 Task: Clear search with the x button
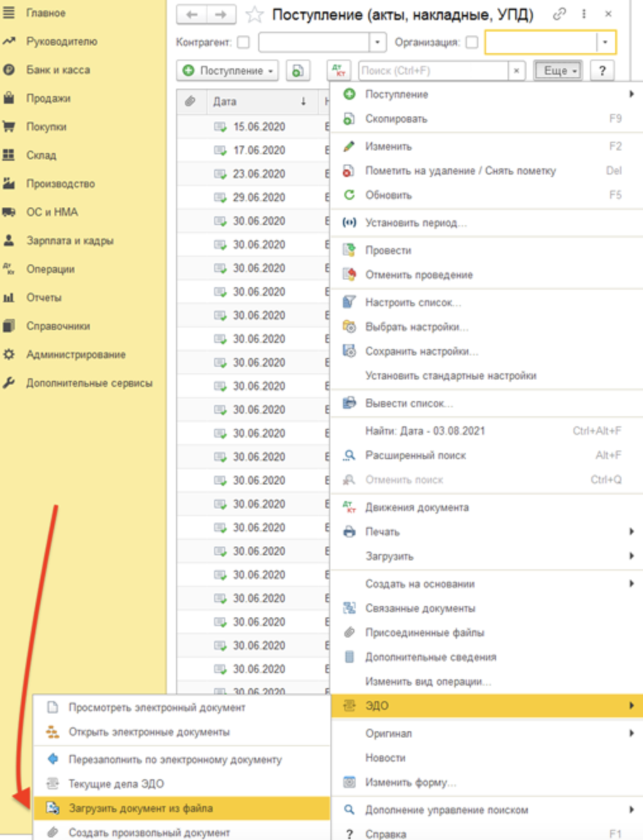[x=516, y=70]
